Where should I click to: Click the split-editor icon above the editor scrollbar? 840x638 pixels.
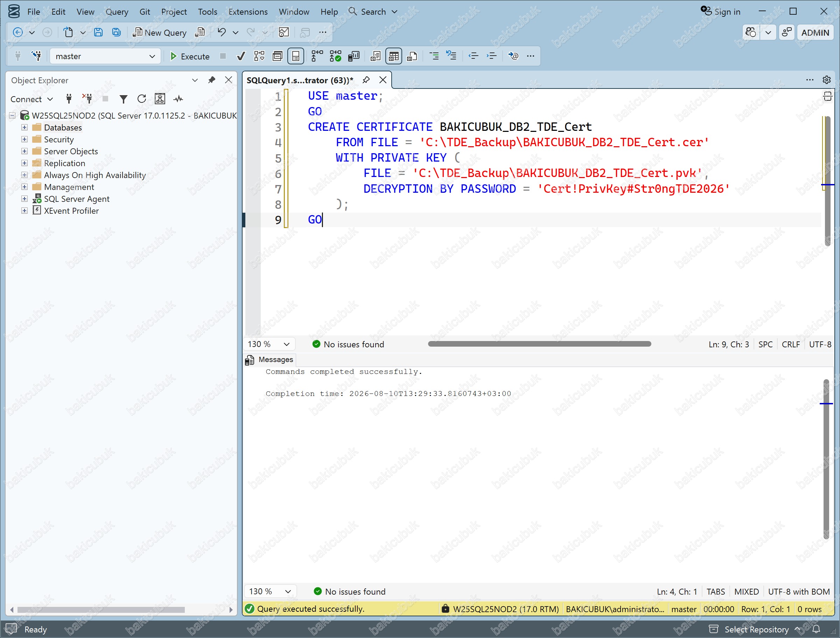tap(827, 97)
